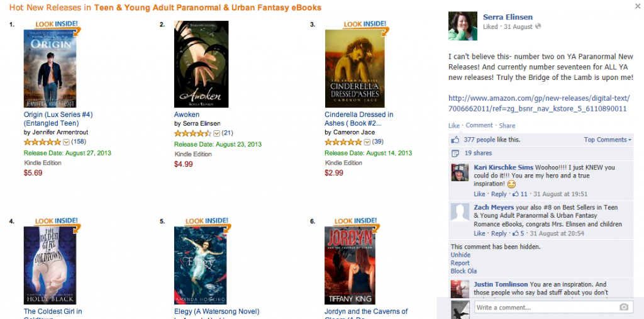
Task: Expand the rating arrow for Cinderella Dressed in Ashes
Action: tap(367, 142)
